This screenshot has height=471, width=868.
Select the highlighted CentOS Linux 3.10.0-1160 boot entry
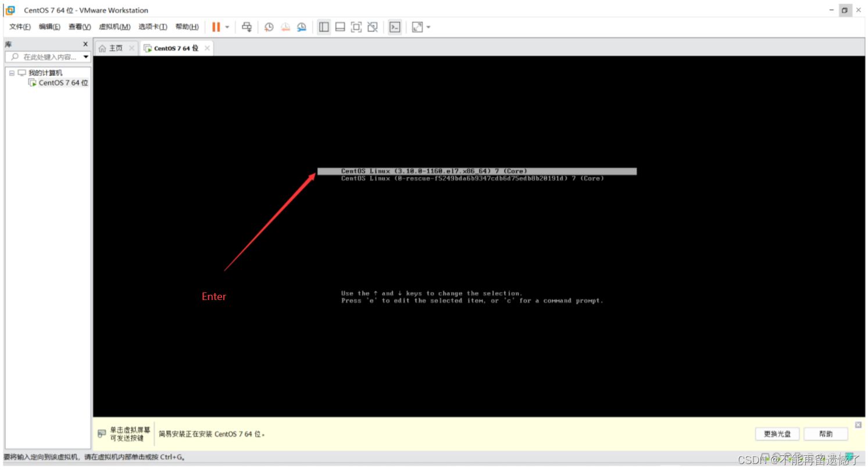click(477, 171)
